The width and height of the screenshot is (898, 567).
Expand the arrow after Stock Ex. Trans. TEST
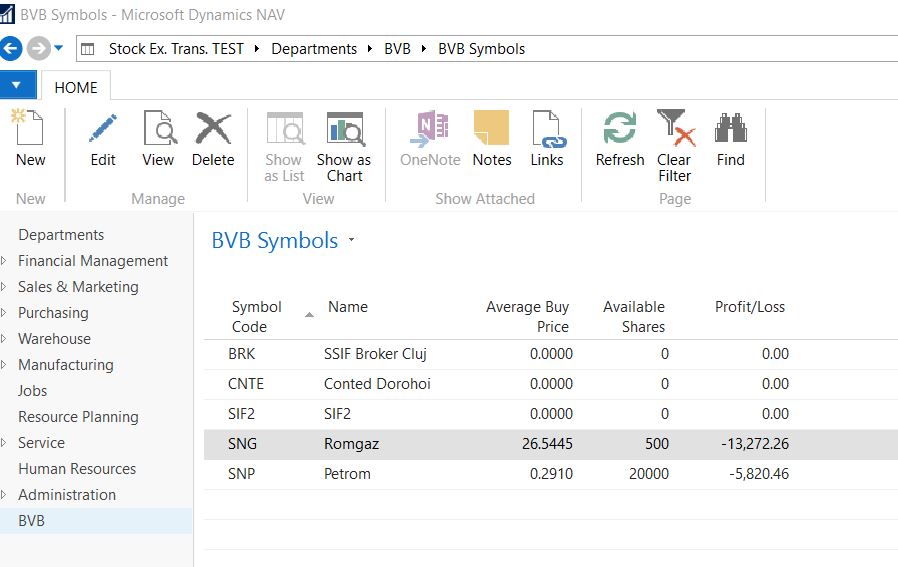coord(257,49)
